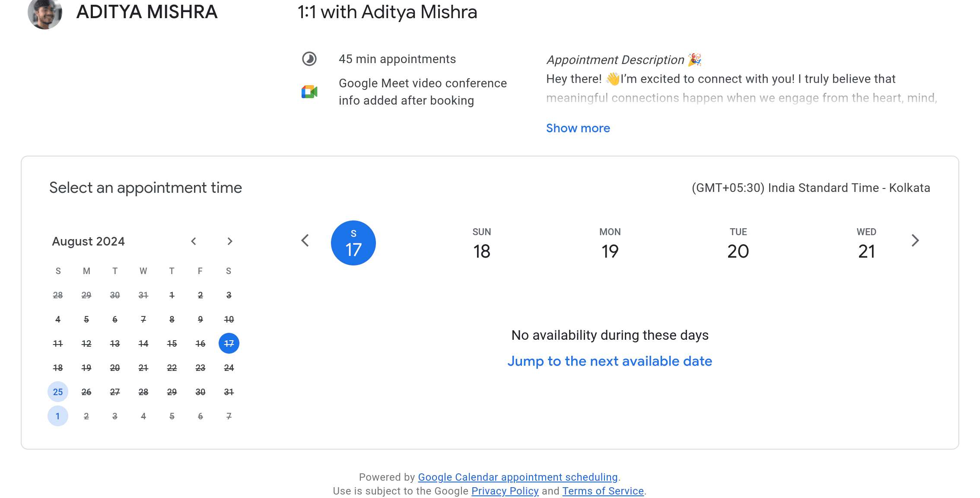Click the appointment duration clock icon
980x498 pixels.
tap(309, 59)
